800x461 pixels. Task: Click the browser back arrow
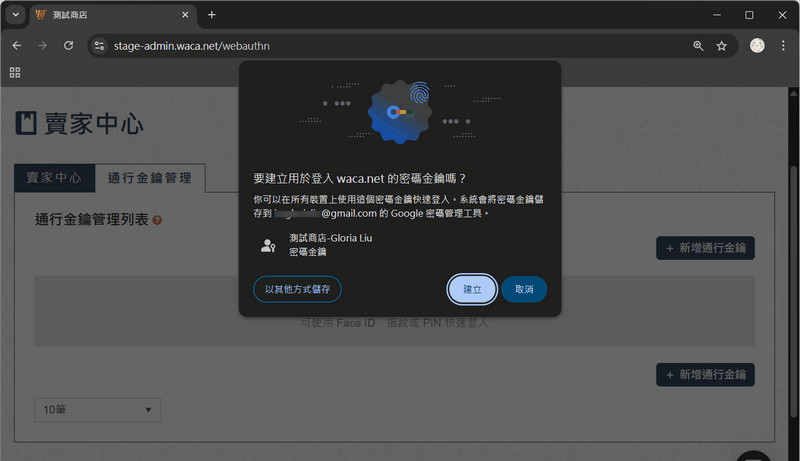coord(17,46)
